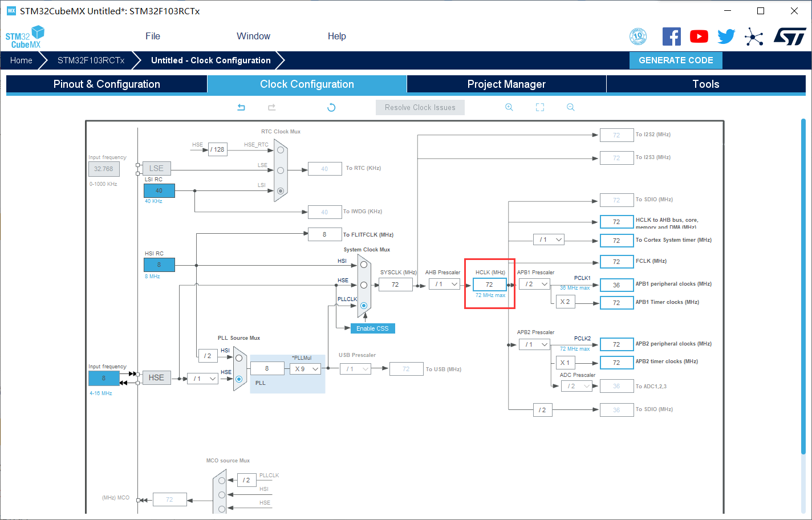
Task: Open the Window menu
Action: [x=254, y=36]
